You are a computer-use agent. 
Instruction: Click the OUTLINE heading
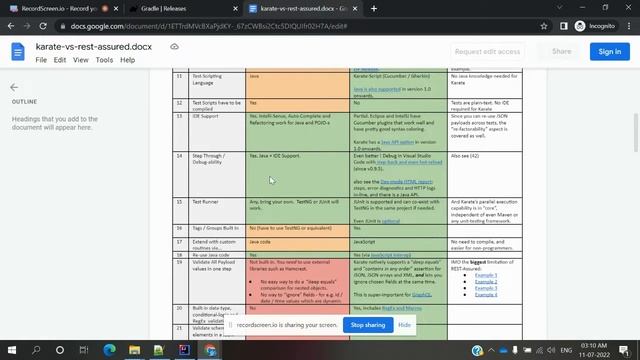click(x=24, y=102)
